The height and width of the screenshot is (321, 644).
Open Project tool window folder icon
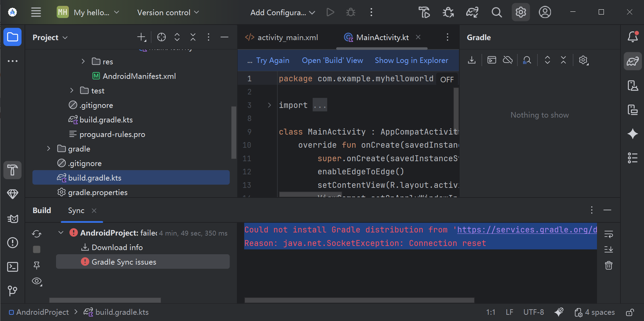click(12, 37)
